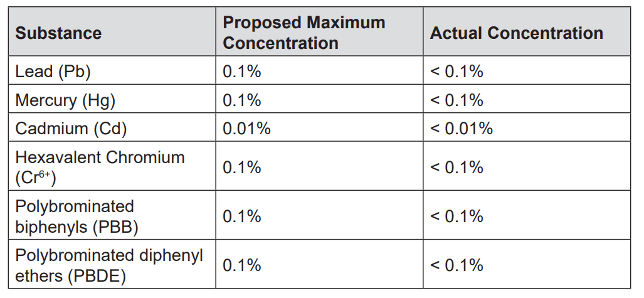Click Cadmium's proposed maximum 0.01% value
This screenshot has height=298, width=644.
[x=247, y=129]
